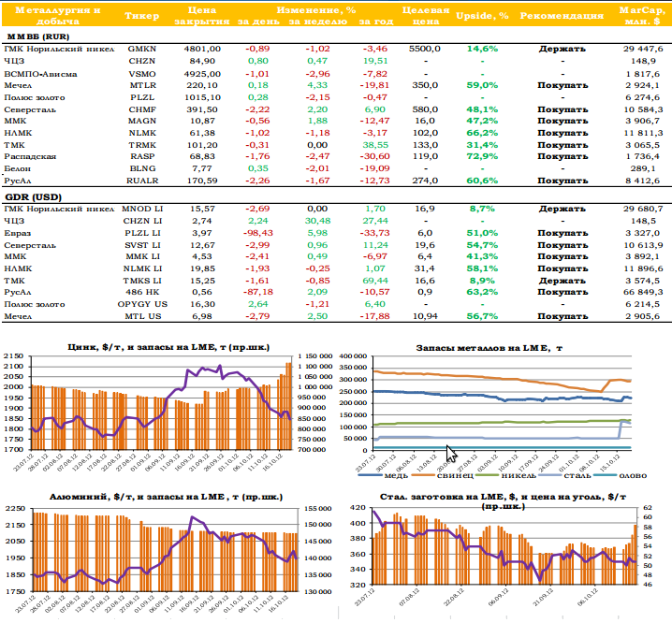The height and width of the screenshot is (623, 672).
Task: Click the MMK LI ticker cell
Action: click(142, 256)
